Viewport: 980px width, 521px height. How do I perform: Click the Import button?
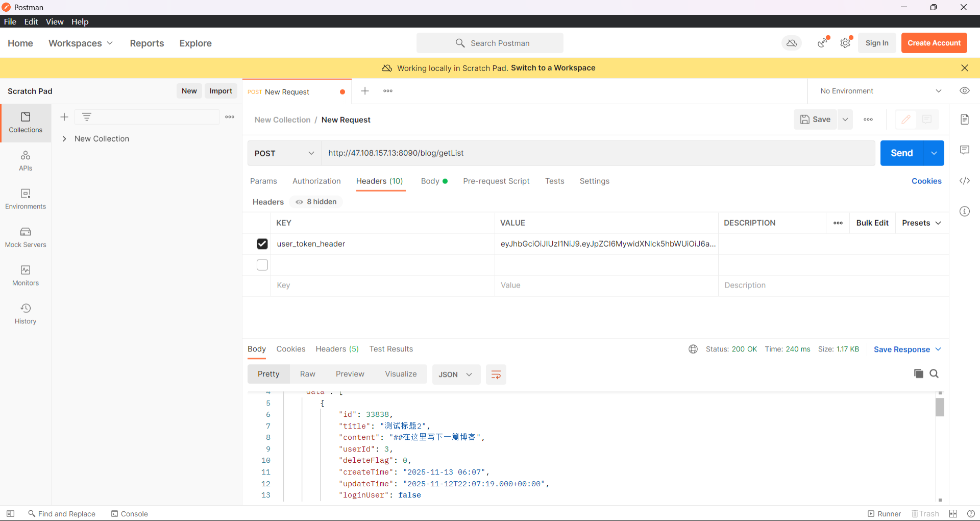[x=221, y=91]
